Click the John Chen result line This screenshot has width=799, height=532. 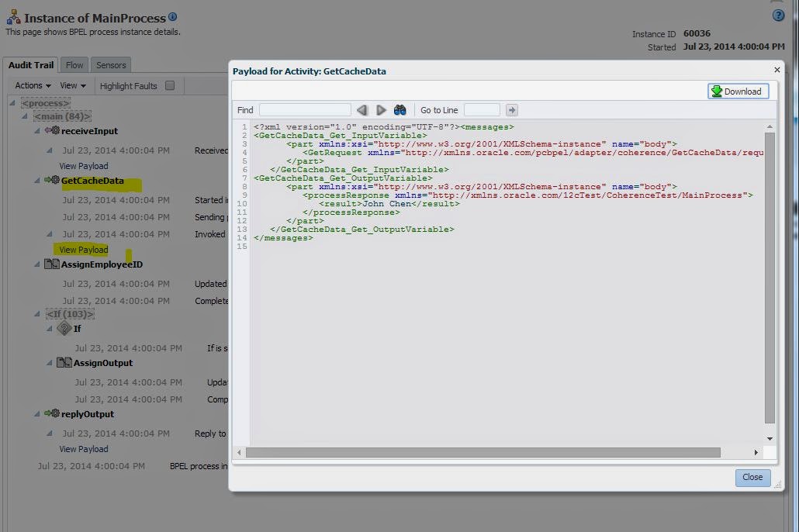(x=389, y=204)
